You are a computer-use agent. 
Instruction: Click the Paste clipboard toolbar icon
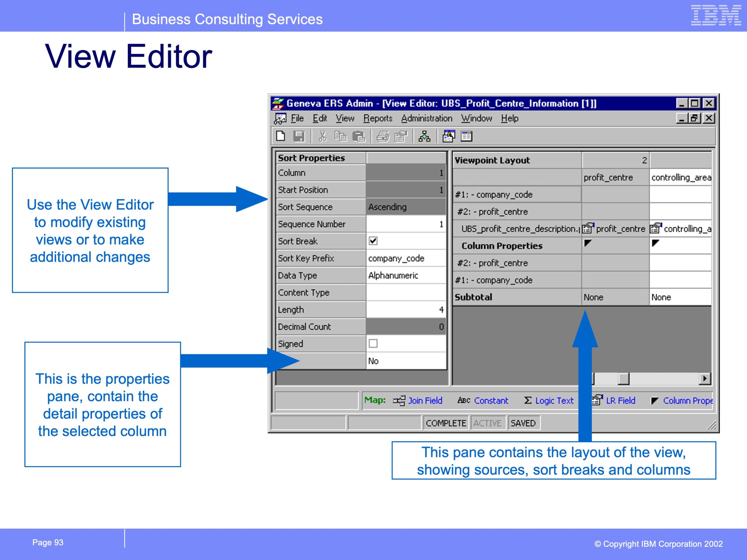(x=359, y=136)
